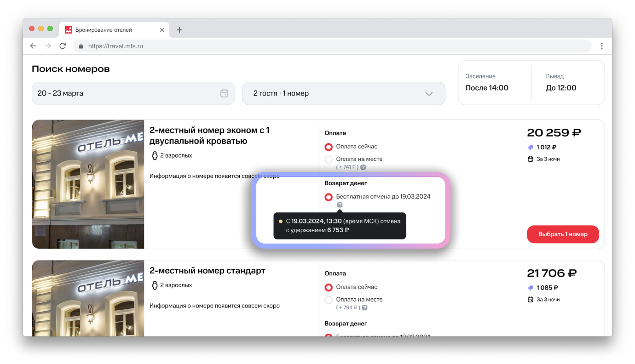Minimize the browser window with yellow button
The image size is (635, 364).
click(x=41, y=28)
